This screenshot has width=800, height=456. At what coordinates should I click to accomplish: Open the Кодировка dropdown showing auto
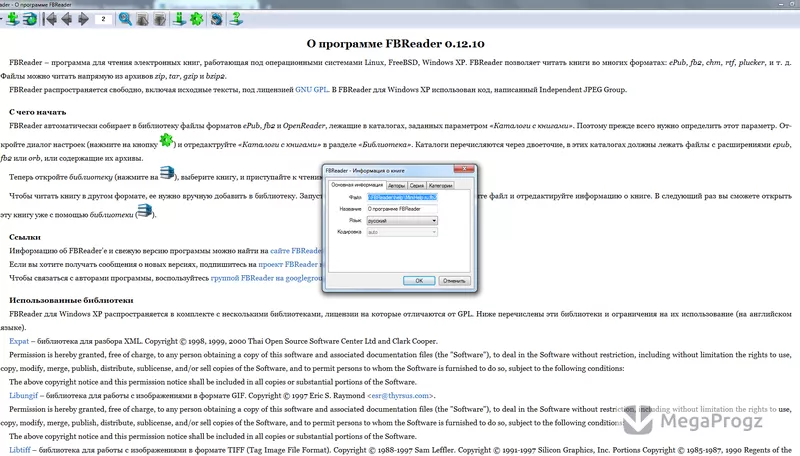(402, 232)
